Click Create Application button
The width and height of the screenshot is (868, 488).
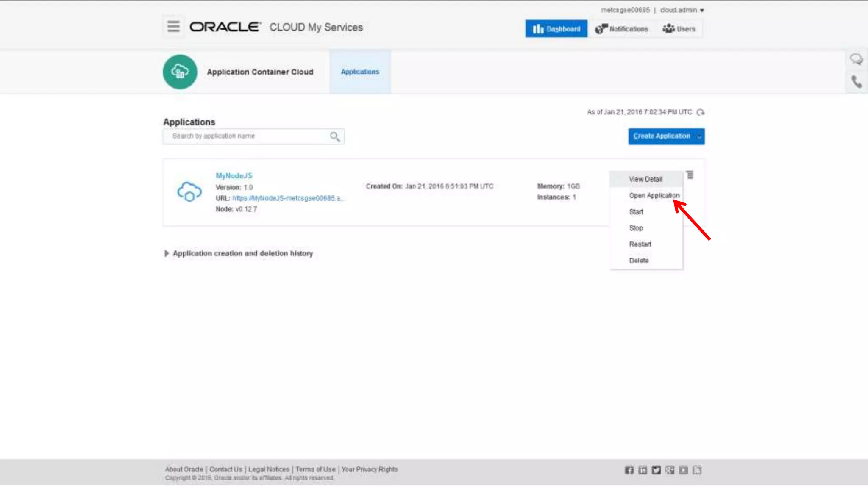point(661,136)
